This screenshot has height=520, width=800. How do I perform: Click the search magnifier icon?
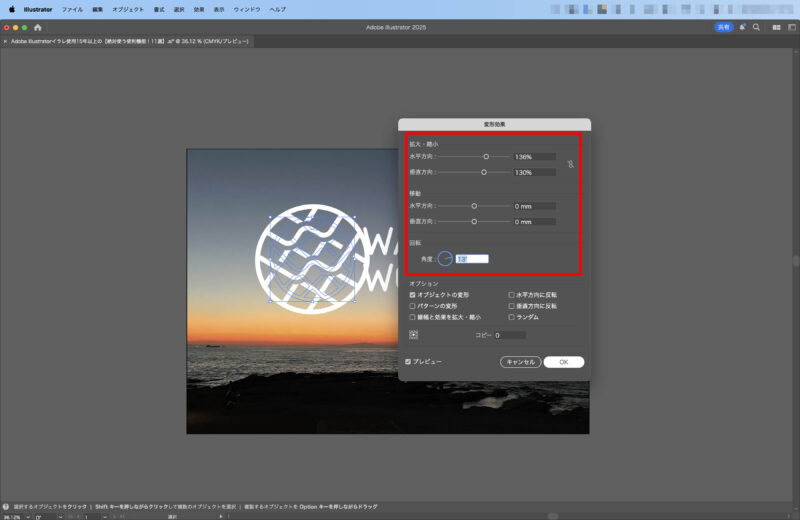756,27
